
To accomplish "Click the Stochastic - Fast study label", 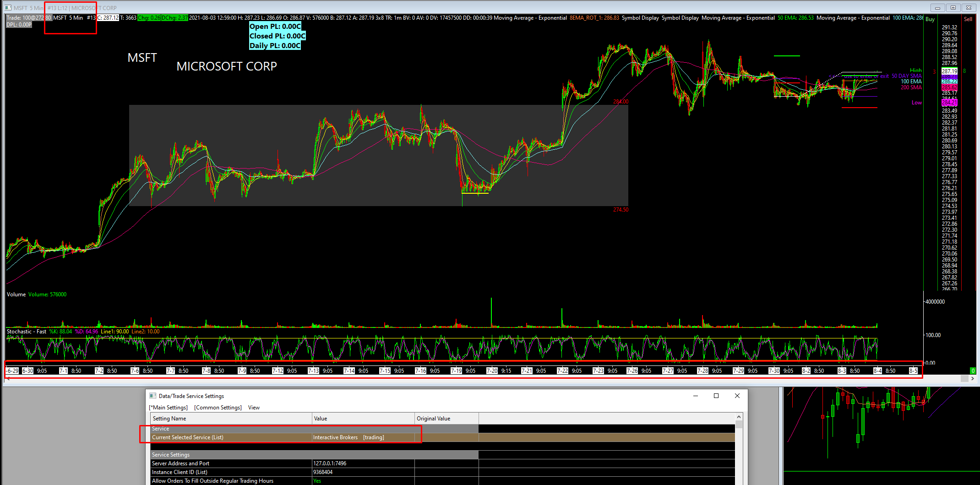I will coord(27,332).
